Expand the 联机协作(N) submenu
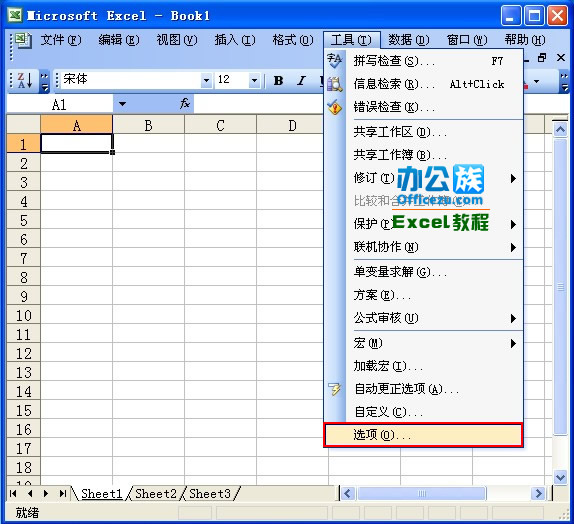574x524 pixels. pos(513,248)
